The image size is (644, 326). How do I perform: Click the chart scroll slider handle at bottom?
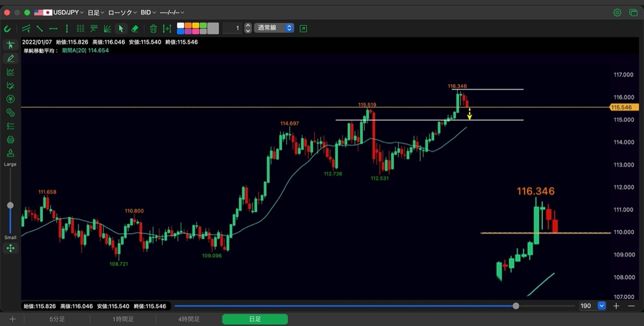pos(516,306)
